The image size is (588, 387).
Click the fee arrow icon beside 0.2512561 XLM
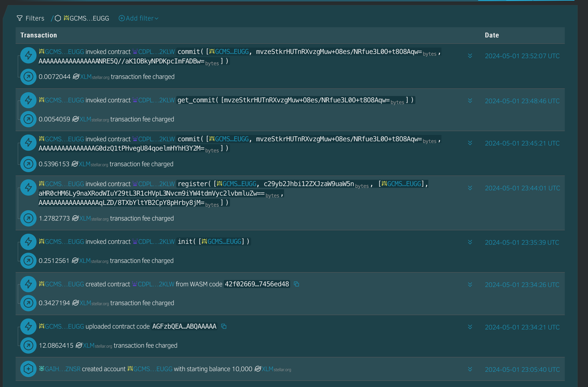pyautogui.click(x=29, y=261)
